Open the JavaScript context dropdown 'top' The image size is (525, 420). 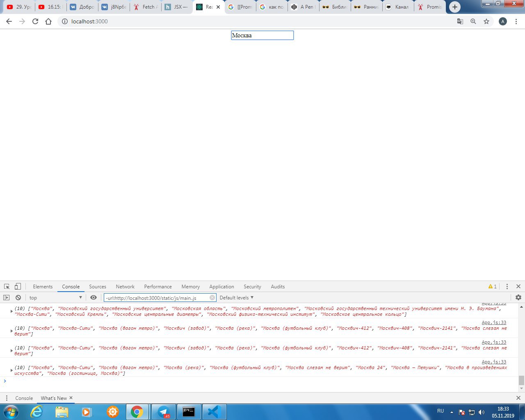56,297
